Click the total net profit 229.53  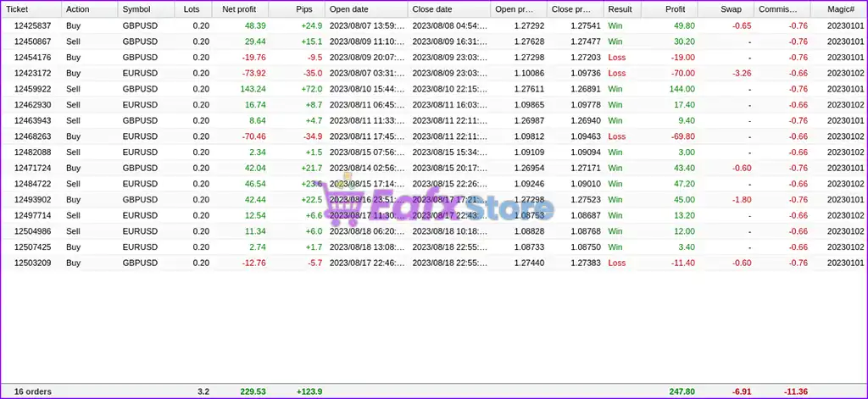253,391
